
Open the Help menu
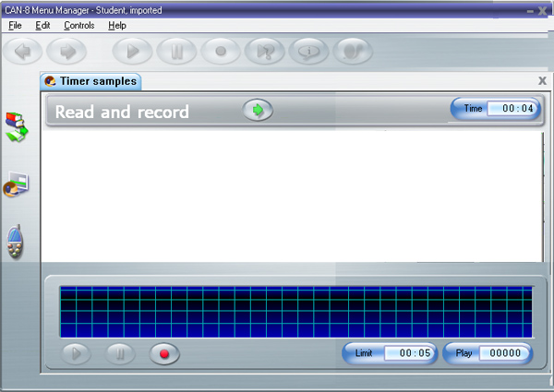[117, 26]
